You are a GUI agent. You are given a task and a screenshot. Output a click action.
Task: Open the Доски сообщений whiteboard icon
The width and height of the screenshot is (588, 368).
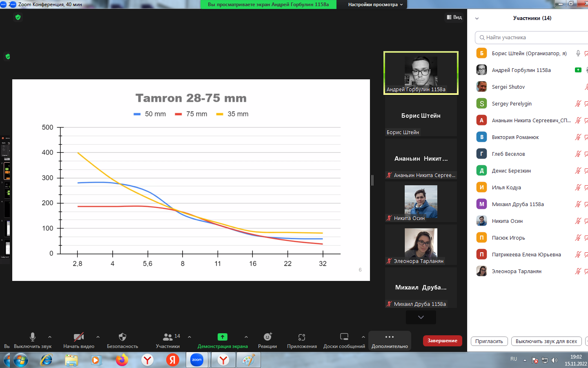click(344, 337)
